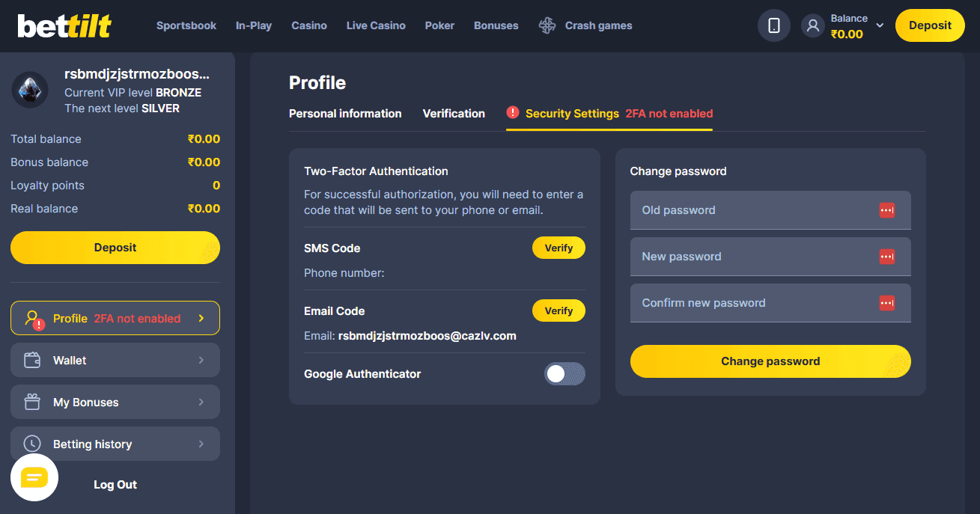Verify the Email Code
Viewport: 980px width, 514px height.
(559, 310)
